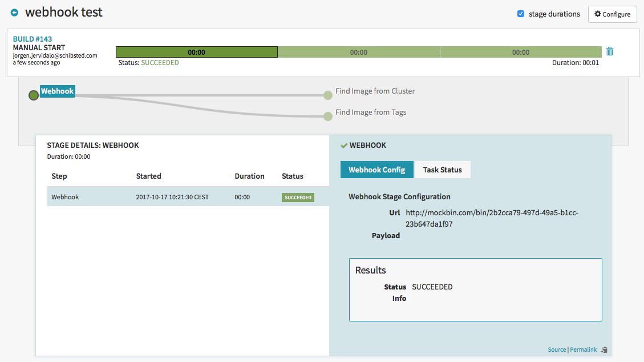Select the Webhook stage label badge
644x362 pixels.
(57, 91)
